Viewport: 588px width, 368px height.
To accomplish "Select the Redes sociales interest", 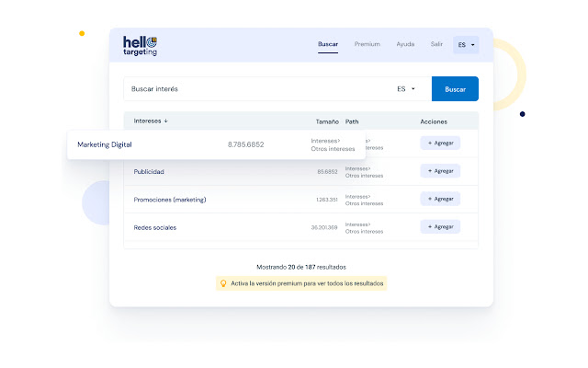I will 155,227.
